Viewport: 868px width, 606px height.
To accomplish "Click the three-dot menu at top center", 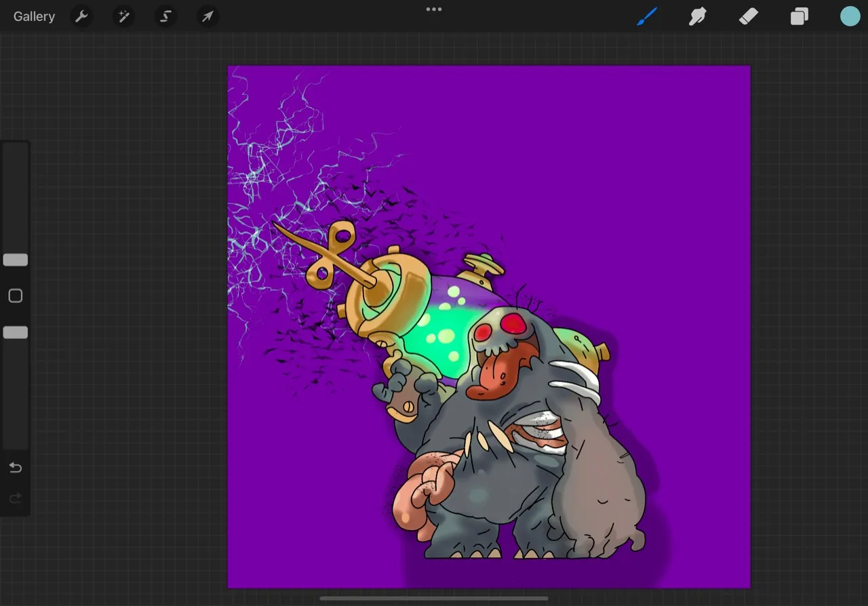I will (x=434, y=9).
